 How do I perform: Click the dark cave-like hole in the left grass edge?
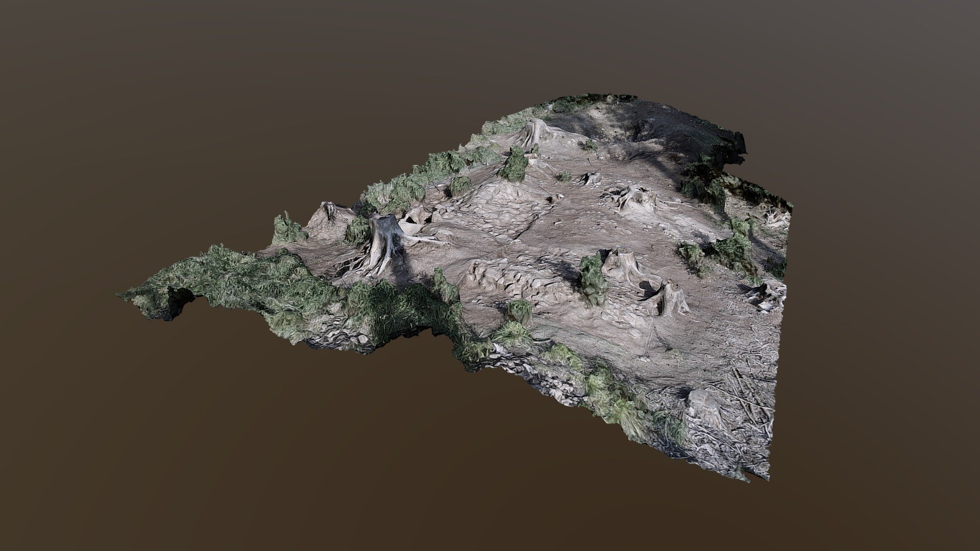179,300
